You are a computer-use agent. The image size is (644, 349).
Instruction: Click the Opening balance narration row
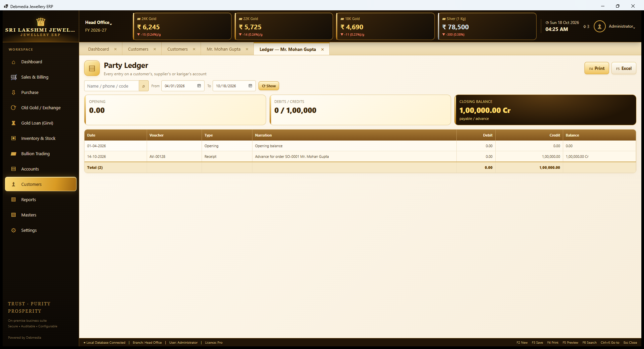click(x=360, y=146)
